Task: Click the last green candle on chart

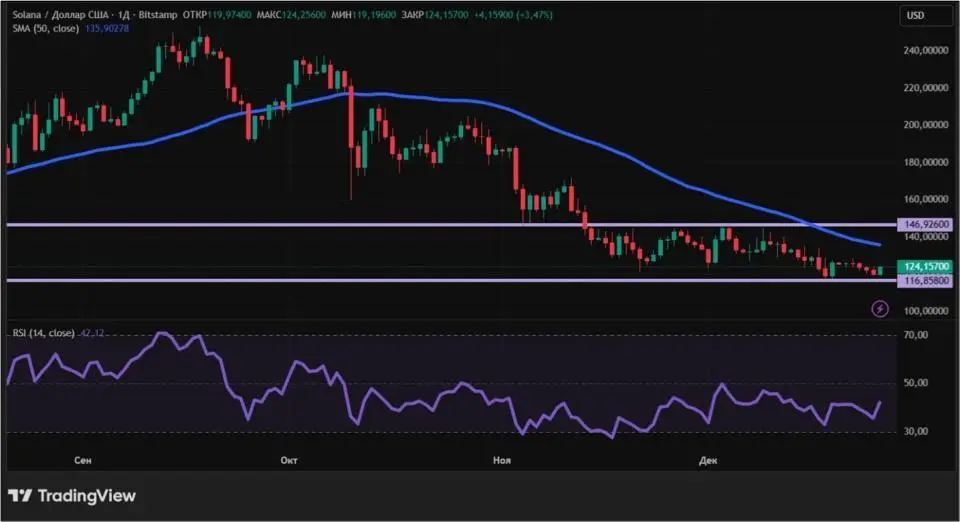Action: click(x=881, y=270)
